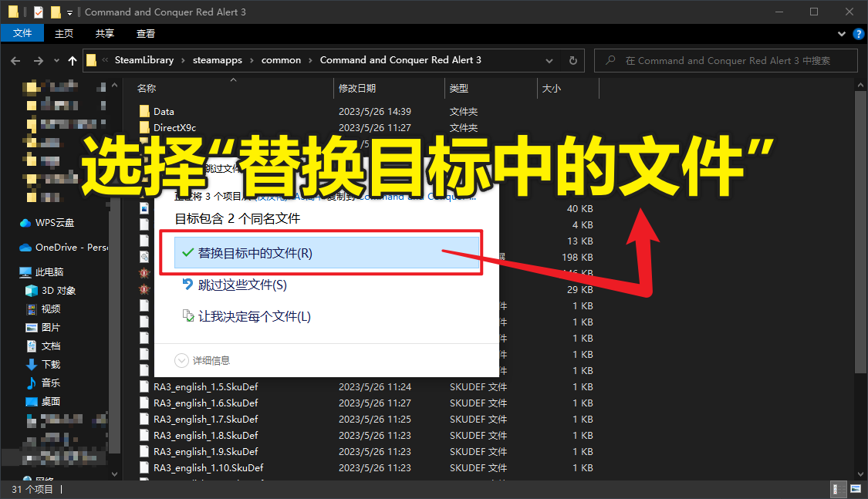Expand chevron after common breadcrumb

310,60
